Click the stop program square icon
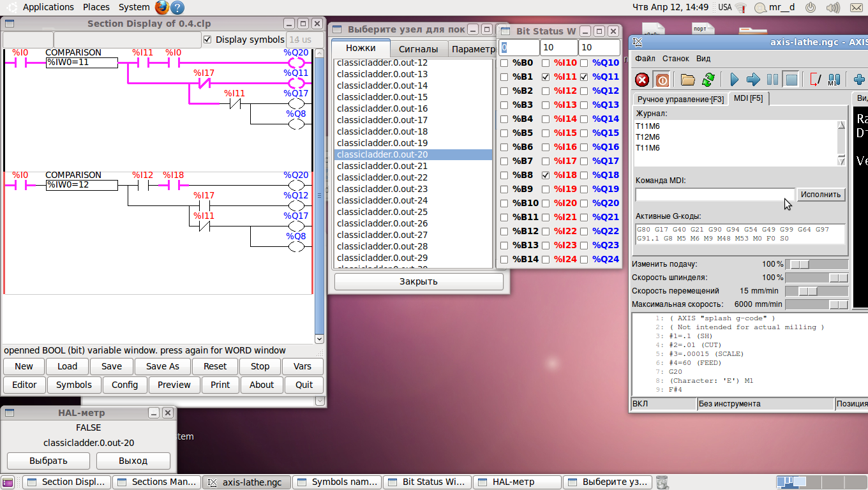Image resolution: width=868 pixels, height=490 pixels. coord(791,80)
